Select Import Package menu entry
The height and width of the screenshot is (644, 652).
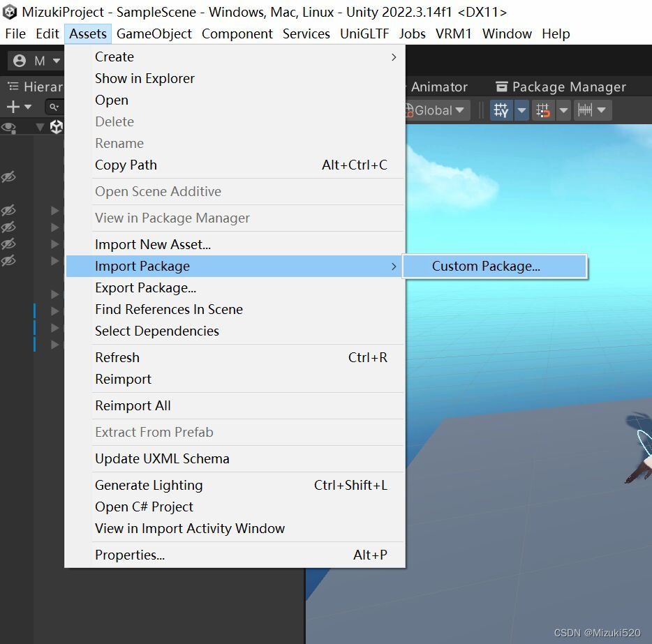[235, 267]
